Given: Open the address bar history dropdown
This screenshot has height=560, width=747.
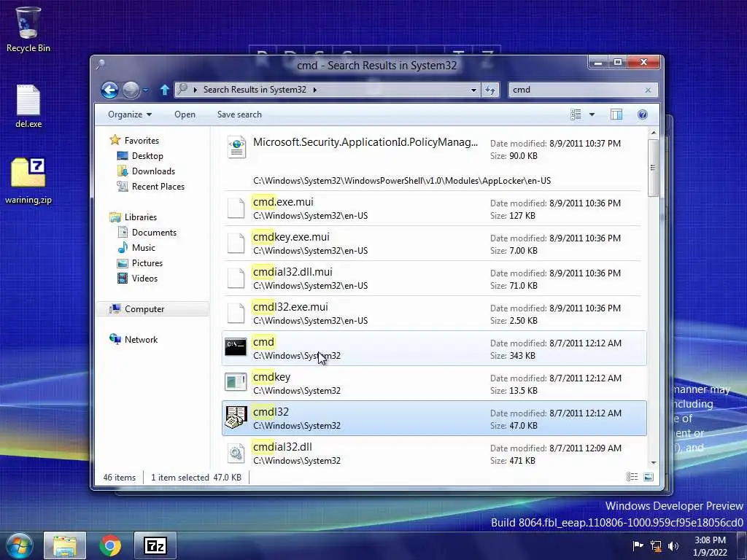Looking at the screenshot, I should (473, 90).
